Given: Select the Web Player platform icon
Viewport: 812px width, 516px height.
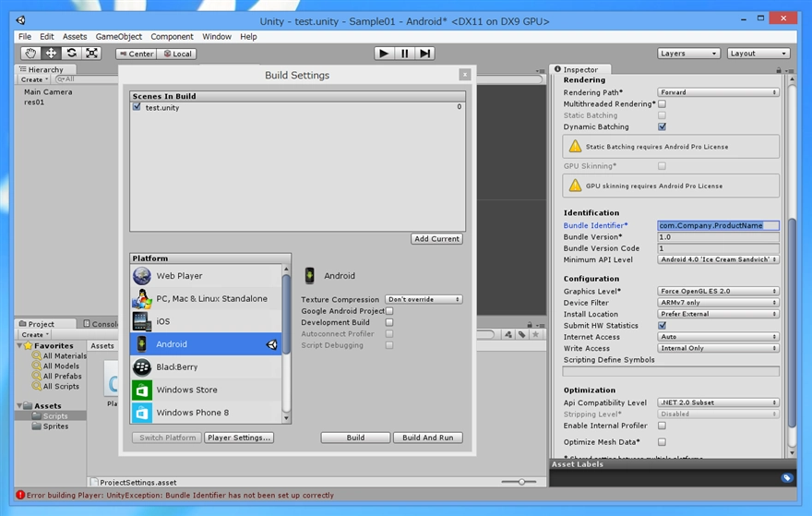Looking at the screenshot, I should (x=142, y=276).
